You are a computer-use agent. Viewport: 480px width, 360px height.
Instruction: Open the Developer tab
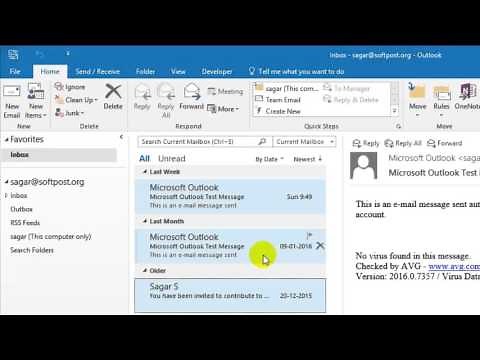[217, 71]
